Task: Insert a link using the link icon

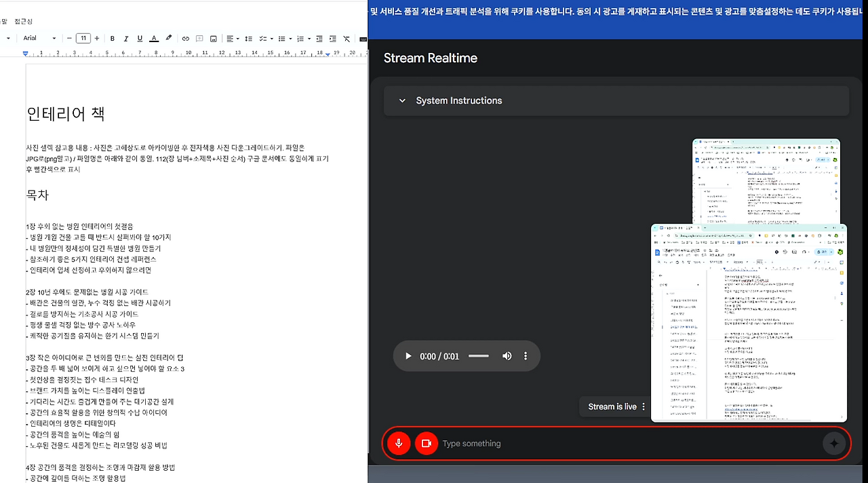Action: (186, 39)
